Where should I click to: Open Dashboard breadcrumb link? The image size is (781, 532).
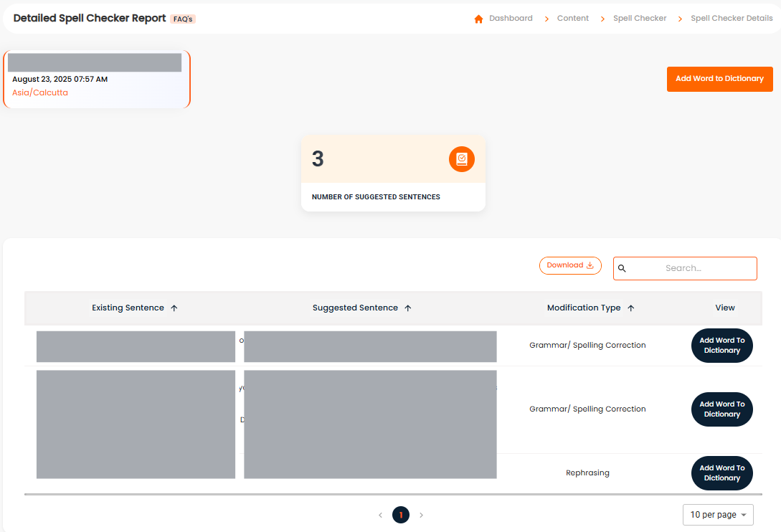(511, 19)
